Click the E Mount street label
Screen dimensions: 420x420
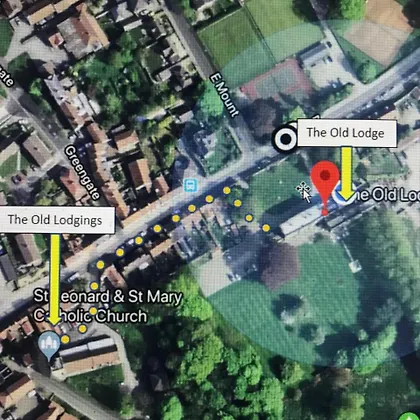tap(224, 95)
